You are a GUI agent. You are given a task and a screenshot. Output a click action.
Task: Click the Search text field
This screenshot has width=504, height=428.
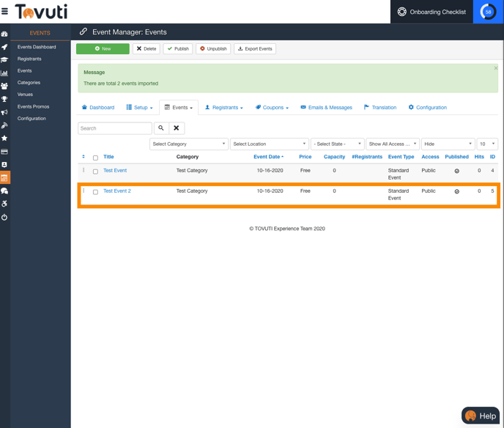click(x=114, y=128)
